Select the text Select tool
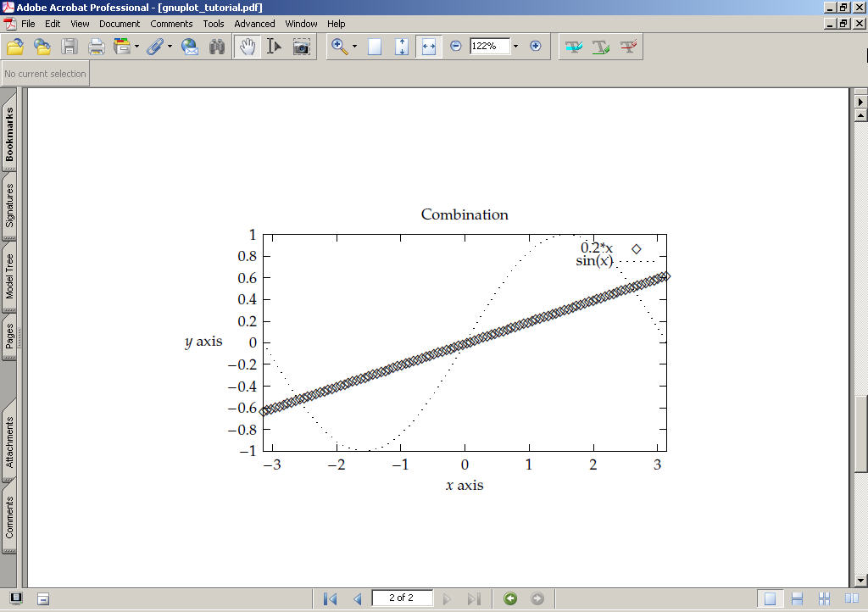The width and height of the screenshot is (868, 612). coord(274,47)
